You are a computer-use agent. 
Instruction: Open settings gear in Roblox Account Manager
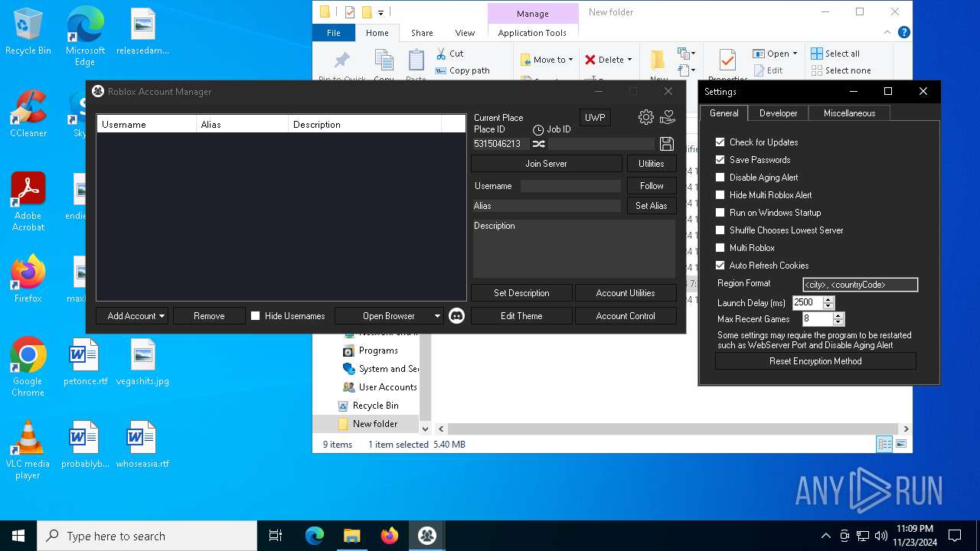coord(646,117)
